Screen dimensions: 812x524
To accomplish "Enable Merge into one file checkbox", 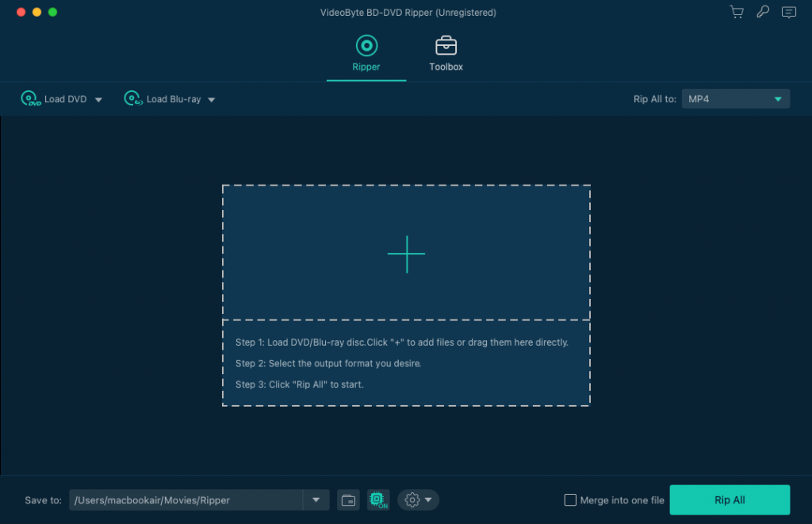I will click(570, 500).
